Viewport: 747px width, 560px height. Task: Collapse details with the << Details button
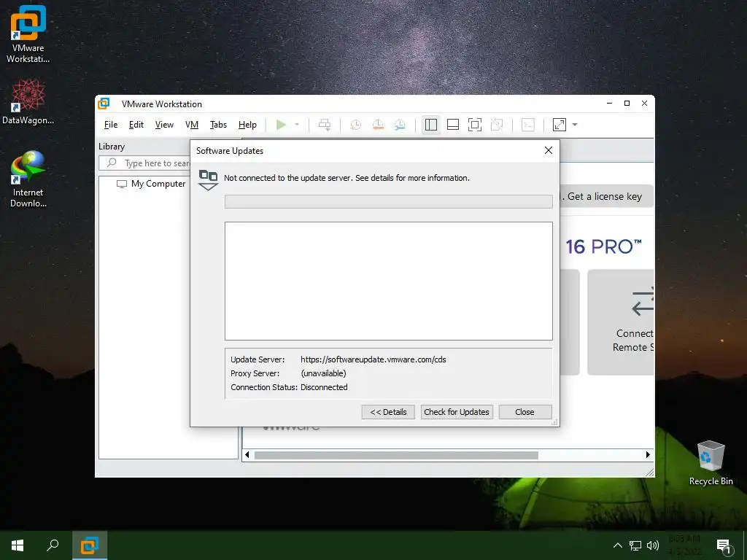click(388, 412)
